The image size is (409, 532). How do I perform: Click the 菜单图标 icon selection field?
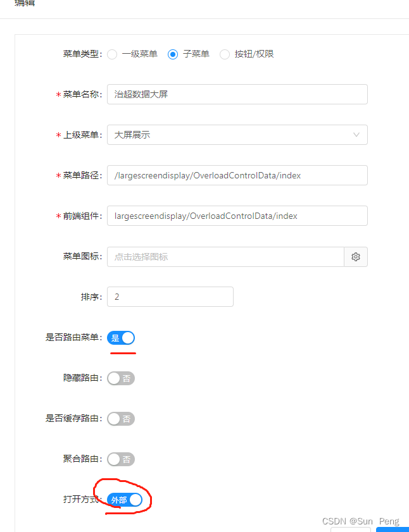(222, 257)
